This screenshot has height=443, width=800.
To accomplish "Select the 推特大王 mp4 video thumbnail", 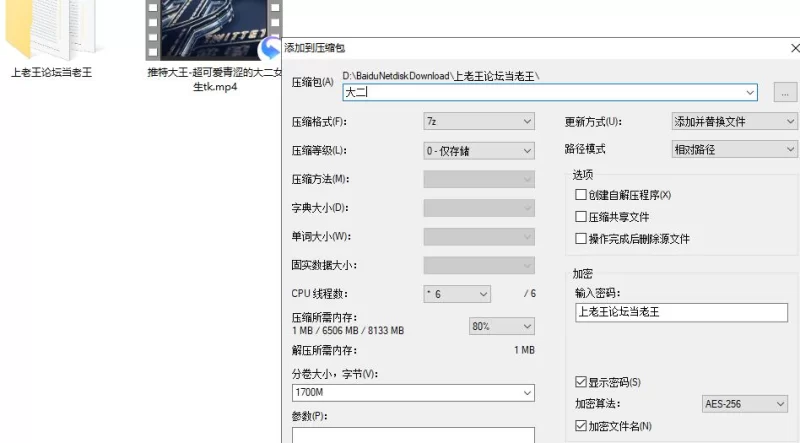I will pos(214,29).
